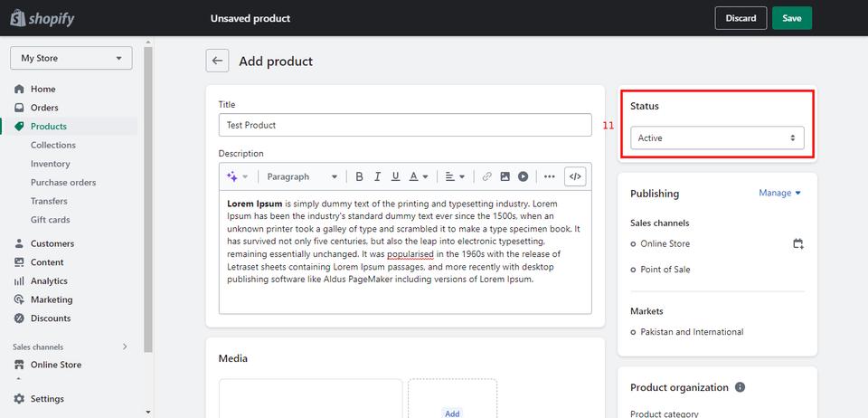Open Inventory under Products
This screenshot has height=418, width=868.
(x=51, y=164)
